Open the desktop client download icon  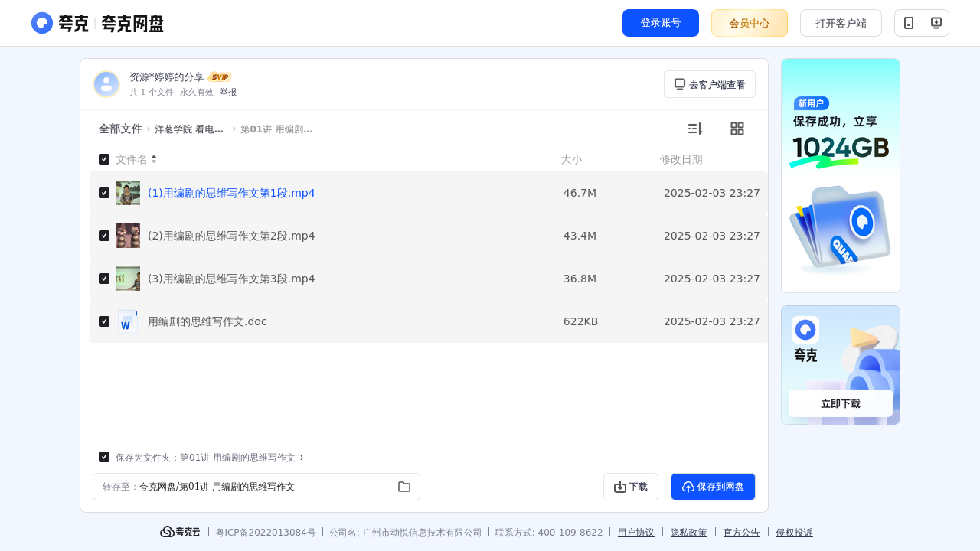pyautogui.click(x=936, y=23)
